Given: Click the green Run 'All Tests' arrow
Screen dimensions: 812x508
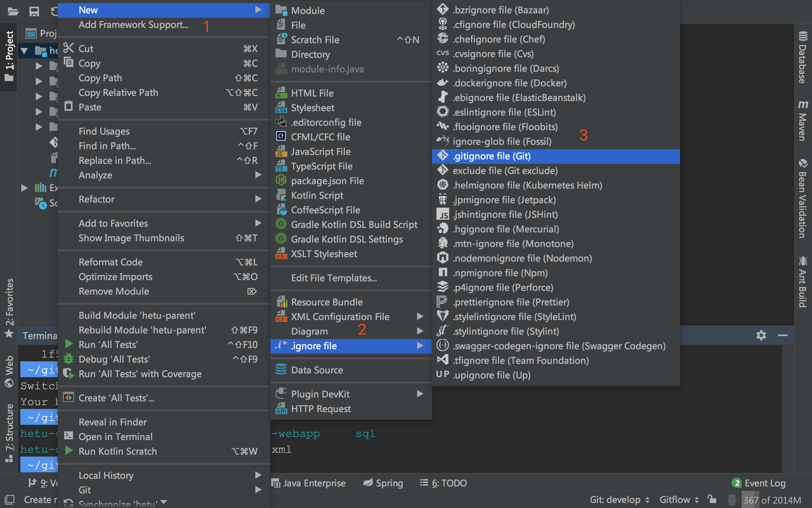Looking at the screenshot, I should tap(69, 344).
